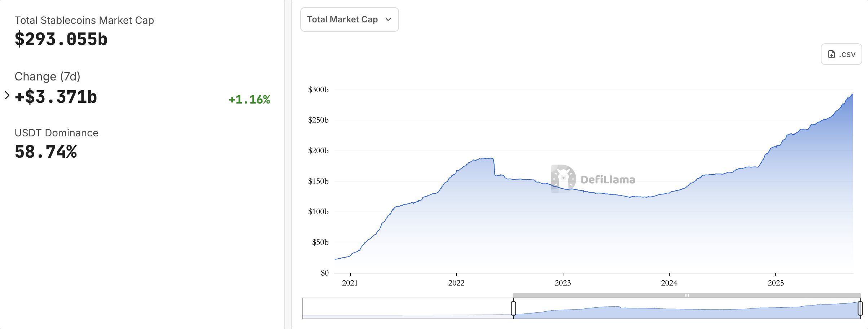Expand the Change (7d) row chevron
Viewport: 868px width, 329px height.
coord(7,95)
